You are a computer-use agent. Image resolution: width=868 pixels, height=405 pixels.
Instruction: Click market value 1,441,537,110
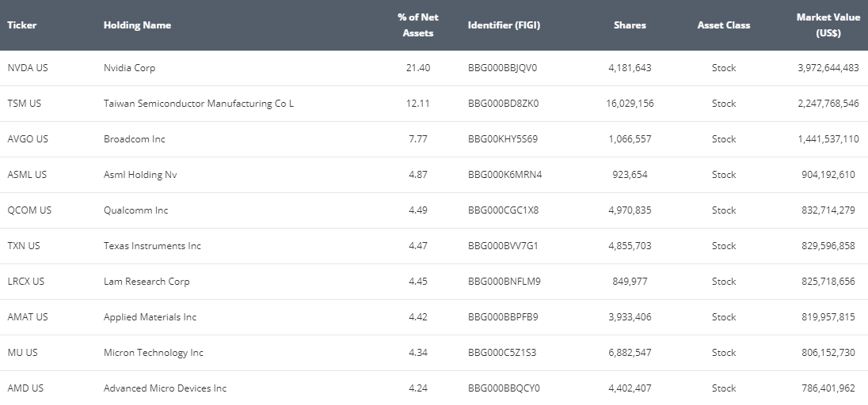point(828,139)
